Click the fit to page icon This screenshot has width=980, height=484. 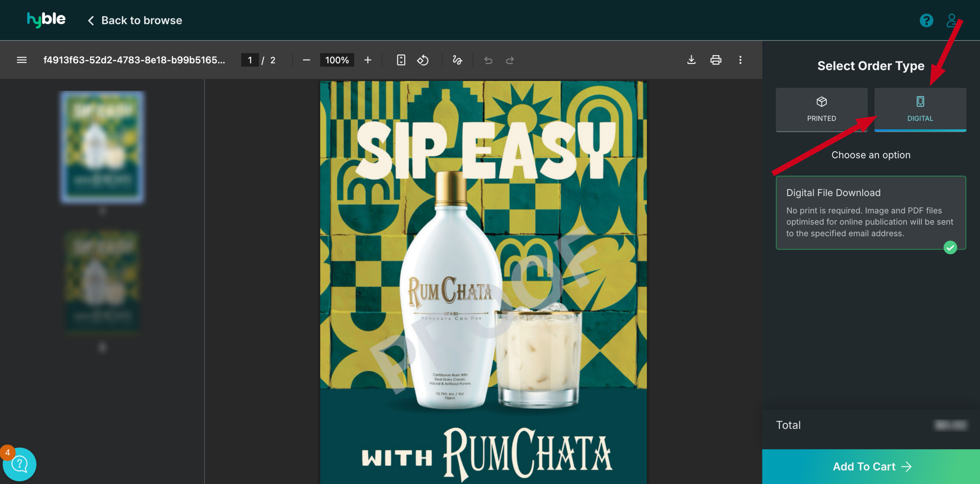[401, 60]
